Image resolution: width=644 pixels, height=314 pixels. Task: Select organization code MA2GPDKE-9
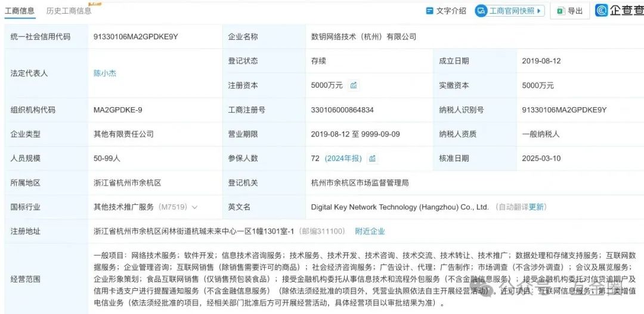(x=118, y=110)
